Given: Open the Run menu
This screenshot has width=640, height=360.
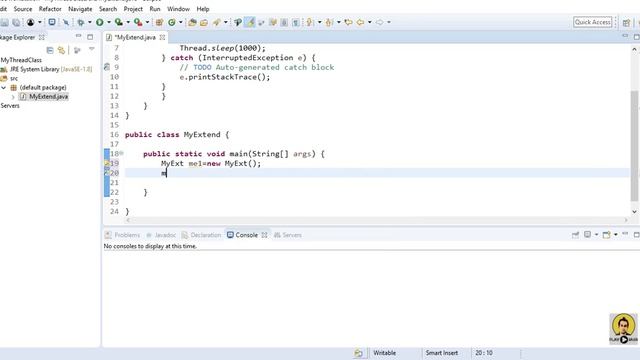Looking at the screenshot, I should point(155,9).
